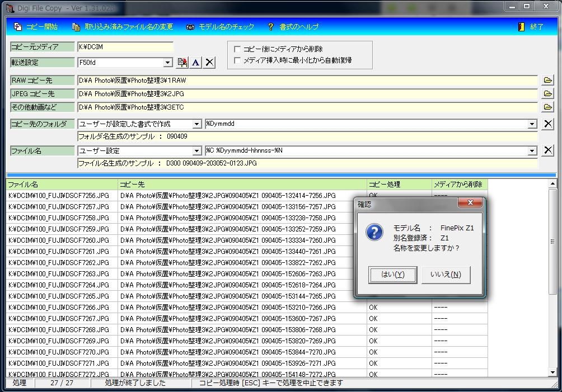
Task: Click the exit door icon
Action: (522, 26)
